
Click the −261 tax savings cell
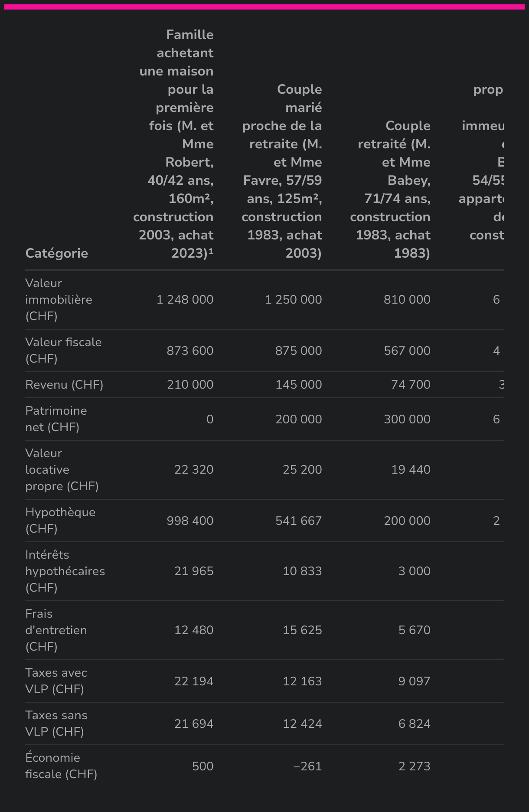point(307,766)
